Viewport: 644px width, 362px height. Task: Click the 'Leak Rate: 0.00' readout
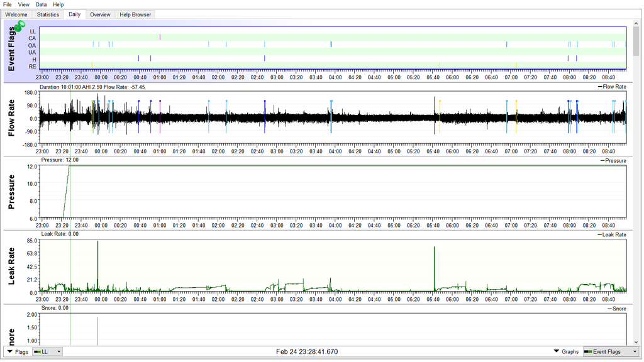60,234
